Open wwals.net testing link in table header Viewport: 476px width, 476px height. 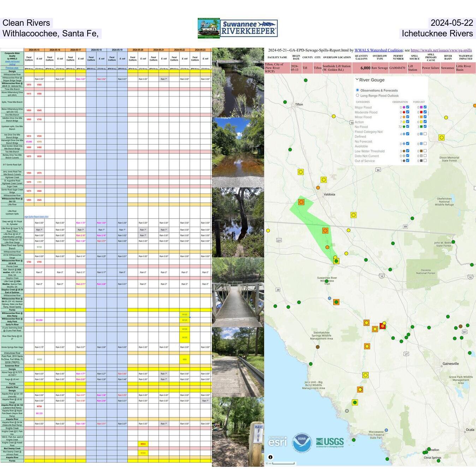pos(12,63)
